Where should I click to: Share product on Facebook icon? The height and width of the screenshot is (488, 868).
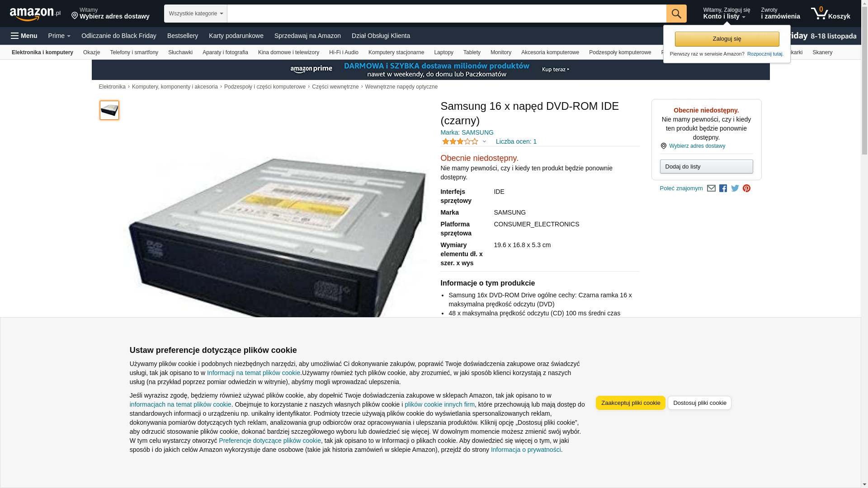(x=723, y=188)
